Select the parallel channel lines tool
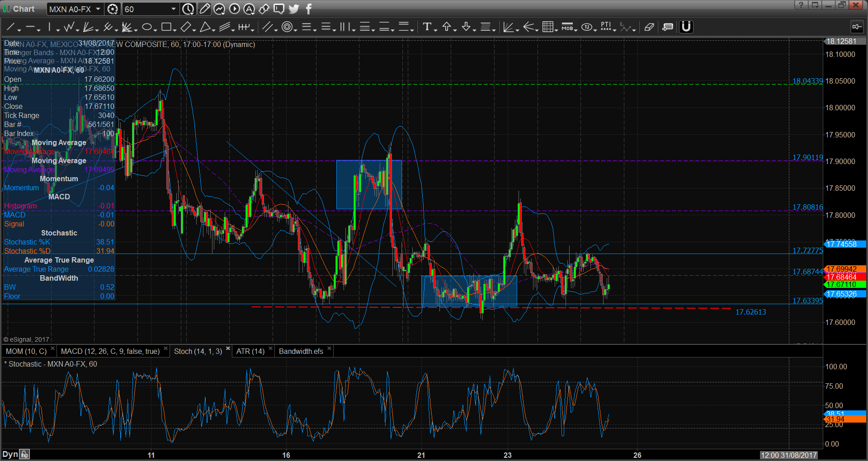Screen dimensions: 868x461 click(x=225, y=27)
